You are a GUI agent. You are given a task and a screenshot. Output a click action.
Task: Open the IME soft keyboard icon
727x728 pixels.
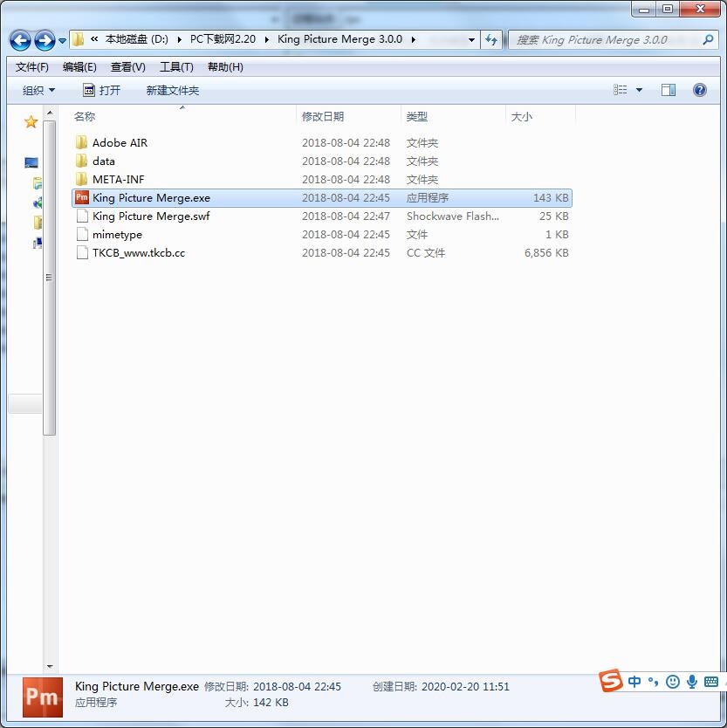(x=710, y=682)
